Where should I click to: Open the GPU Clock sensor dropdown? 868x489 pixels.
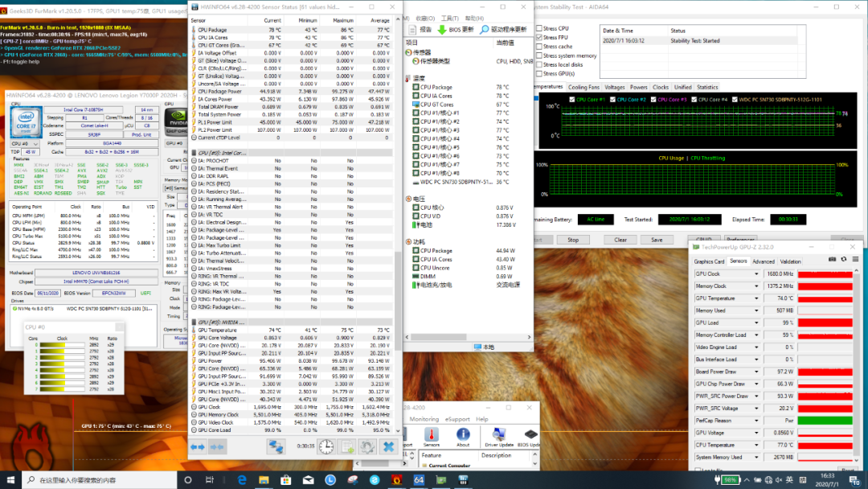click(756, 273)
